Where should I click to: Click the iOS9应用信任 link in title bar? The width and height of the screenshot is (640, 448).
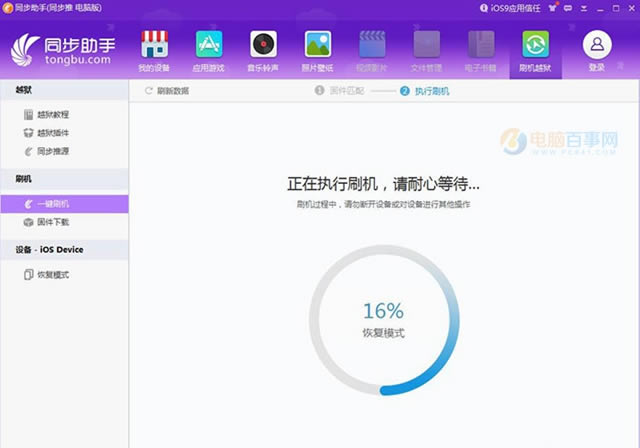click(516, 7)
